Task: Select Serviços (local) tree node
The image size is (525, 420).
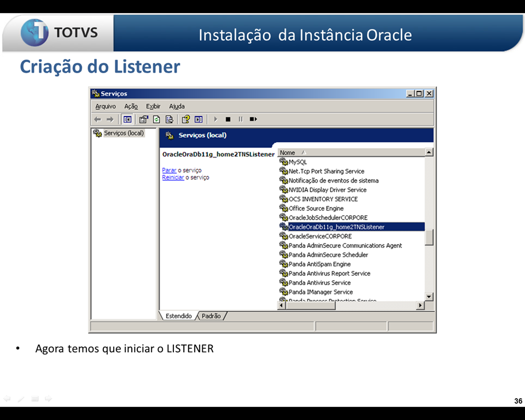Action: [124, 133]
